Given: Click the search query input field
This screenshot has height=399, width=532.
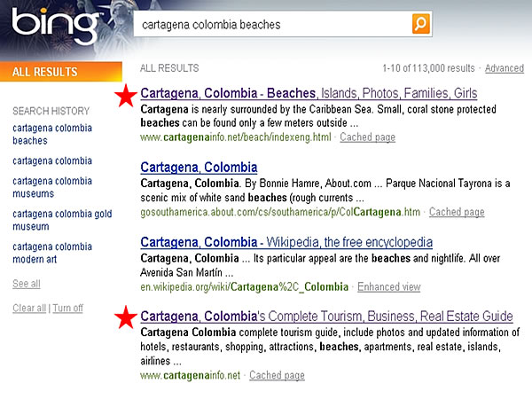Looking at the screenshot, I should click(270, 25).
